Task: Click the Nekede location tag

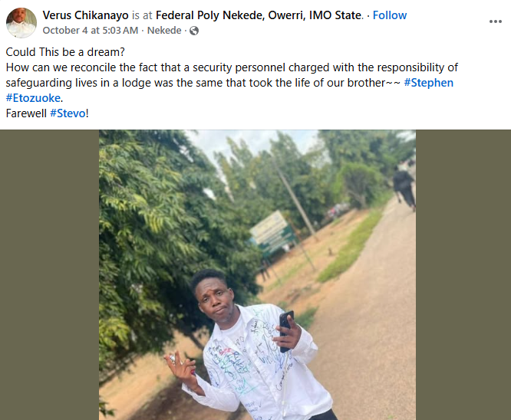Action: (165, 31)
